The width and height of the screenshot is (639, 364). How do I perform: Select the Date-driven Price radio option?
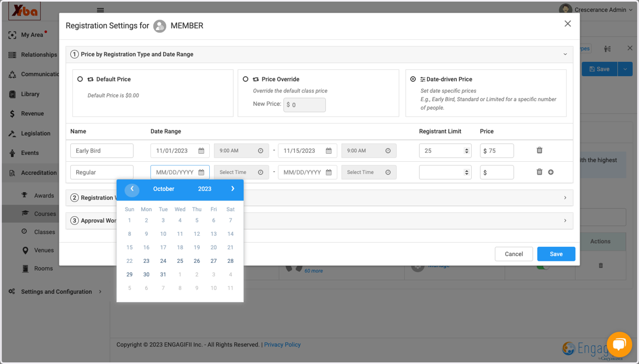(x=413, y=79)
